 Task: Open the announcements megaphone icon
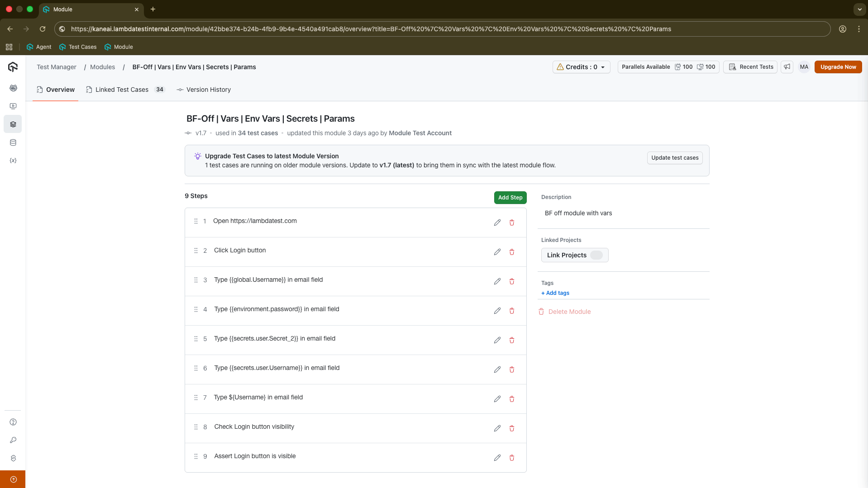[x=787, y=67]
